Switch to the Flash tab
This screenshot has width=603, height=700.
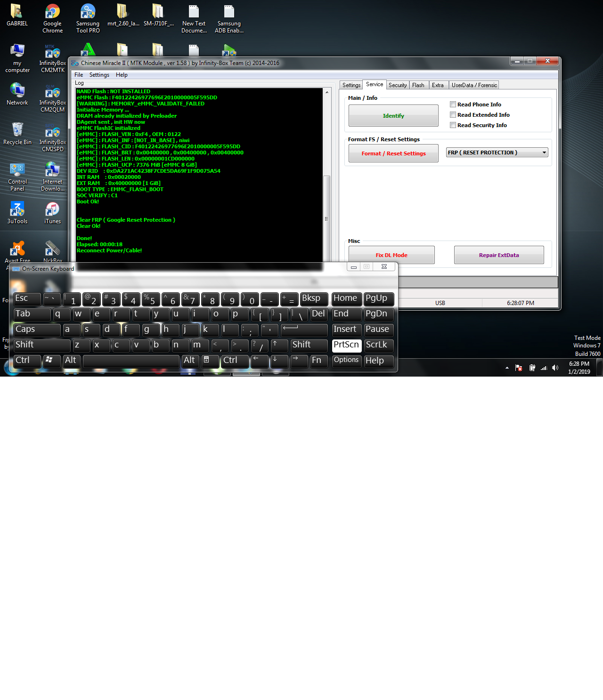coord(418,85)
